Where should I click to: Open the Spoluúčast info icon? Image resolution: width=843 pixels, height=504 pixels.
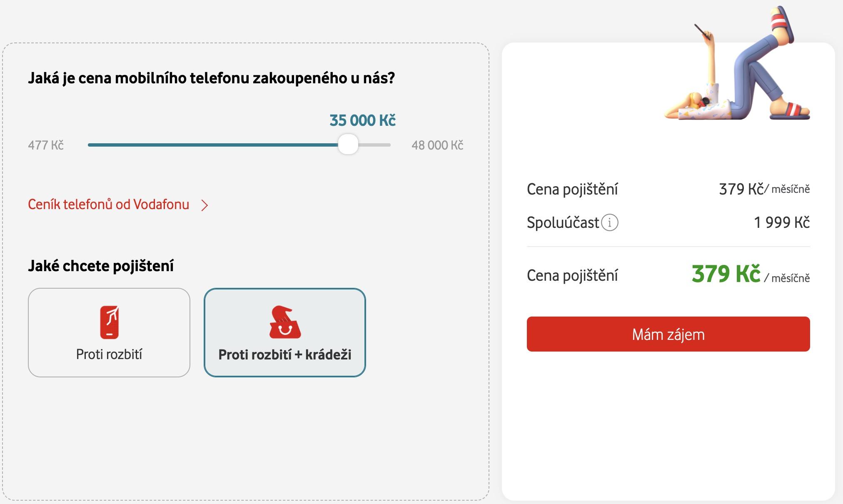click(x=610, y=222)
